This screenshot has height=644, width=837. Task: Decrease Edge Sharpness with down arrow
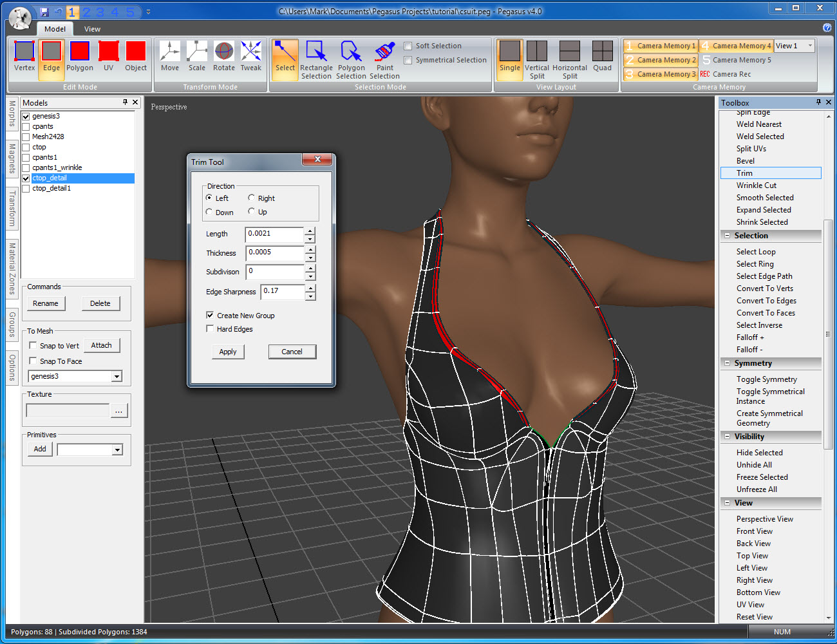[x=310, y=296]
